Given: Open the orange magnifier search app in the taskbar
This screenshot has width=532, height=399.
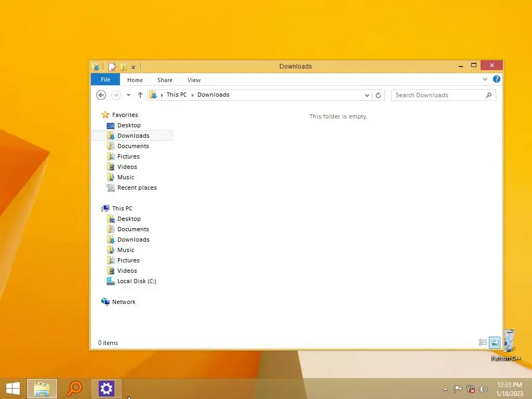Looking at the screenshot, I should 74,389.
